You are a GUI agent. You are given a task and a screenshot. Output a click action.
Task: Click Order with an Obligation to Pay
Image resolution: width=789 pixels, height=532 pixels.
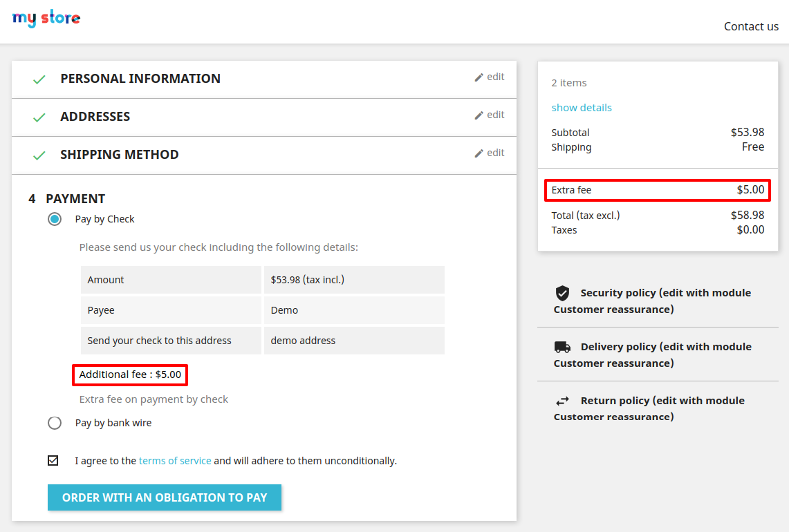coord(165,497)
